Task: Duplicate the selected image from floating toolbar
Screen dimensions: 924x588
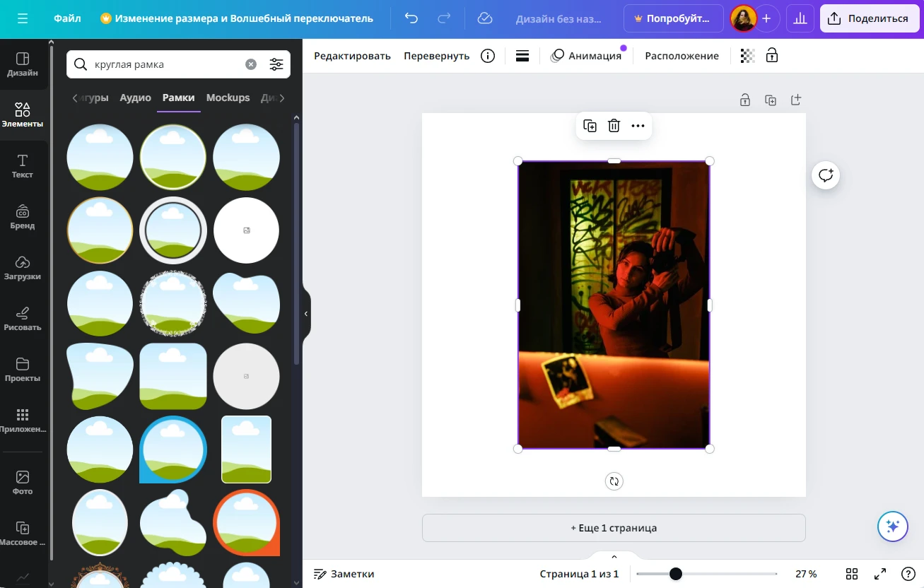Action: [x=590, y=126]
